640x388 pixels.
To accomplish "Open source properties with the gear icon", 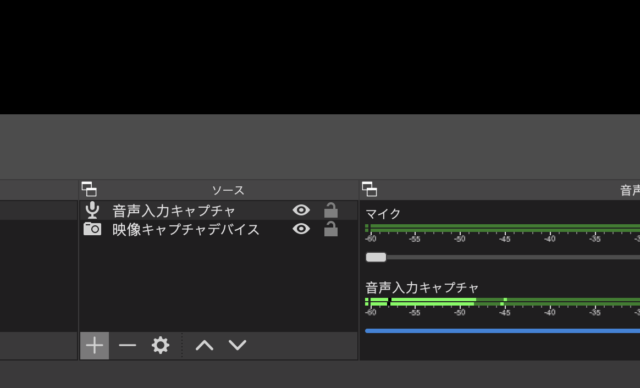I will pyautogui.click(x=160, y=346).
